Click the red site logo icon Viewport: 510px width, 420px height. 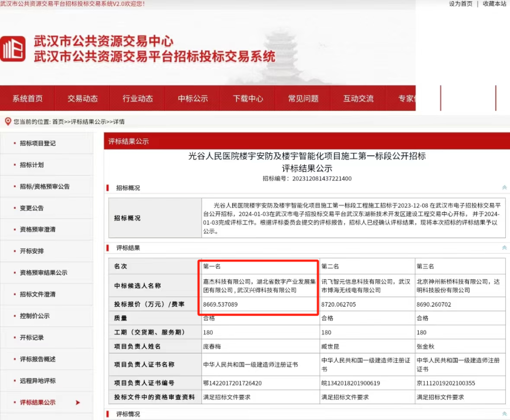[x=13, y=49]
